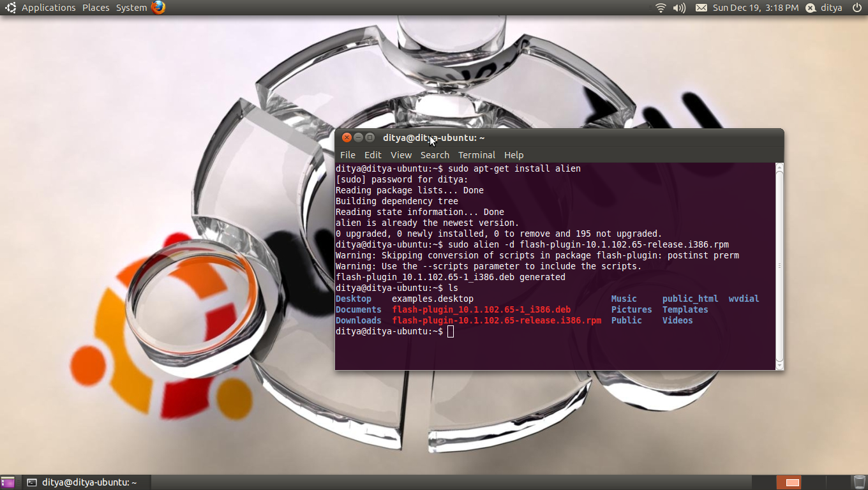Screen dimensions: 868x490
Task: Click the Show Desktop icon in bottom panel
Action: (8, 482)
